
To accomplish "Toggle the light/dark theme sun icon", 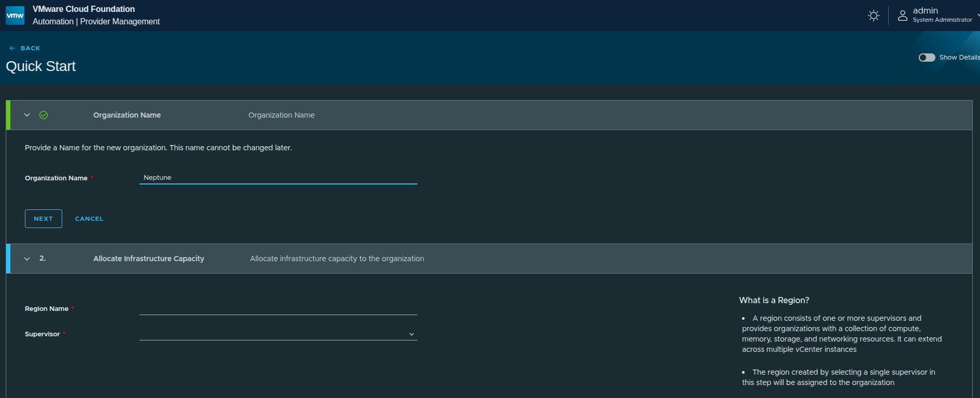I will click(874, 16).
